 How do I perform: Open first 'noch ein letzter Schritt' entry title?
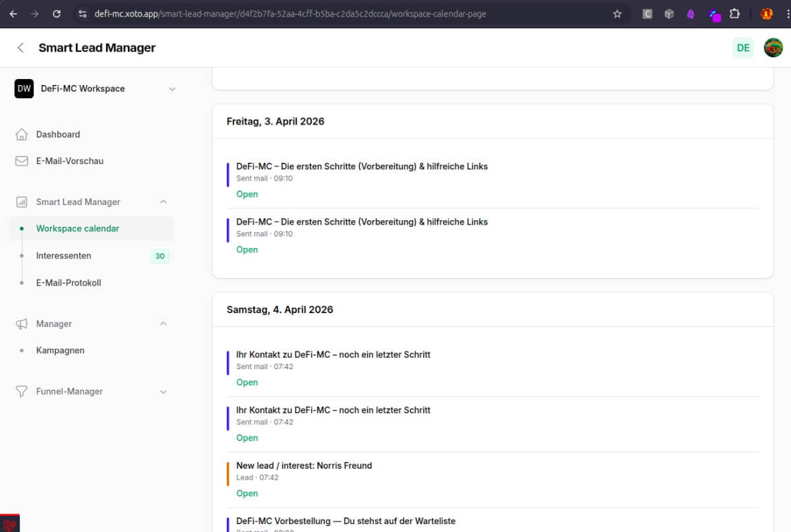[333, 354]
